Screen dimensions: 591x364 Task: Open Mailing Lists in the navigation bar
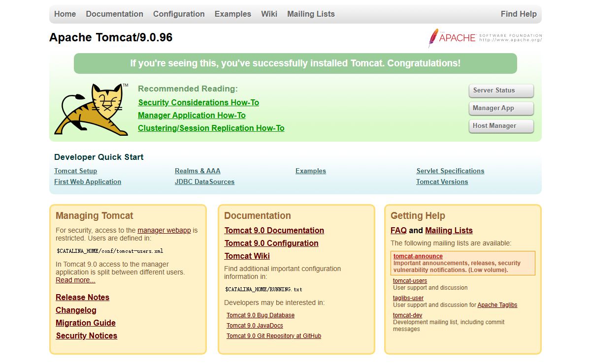[311, 14]
